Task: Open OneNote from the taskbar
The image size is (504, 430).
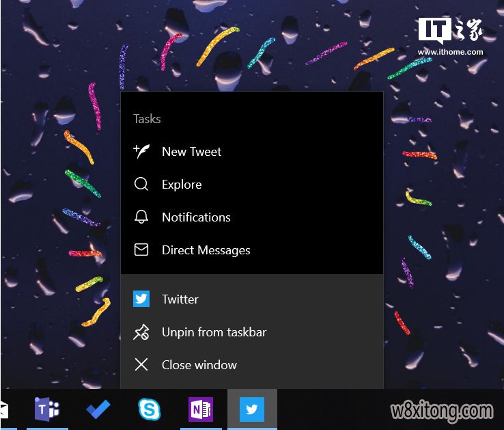Action: pyautogui.click(x=201, y=409)
